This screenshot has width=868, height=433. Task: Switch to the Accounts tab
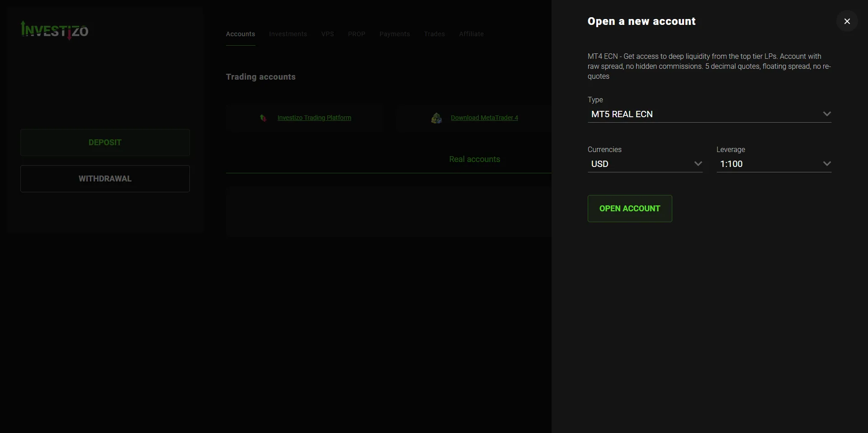coord(241,34)
